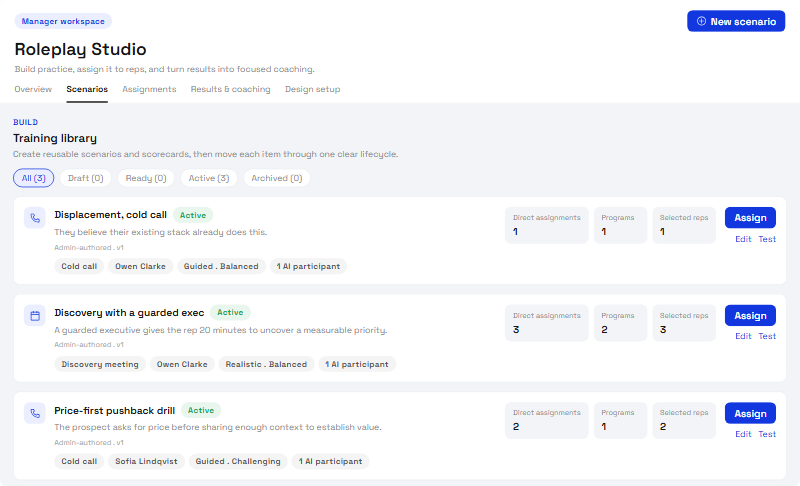
Task: Test the Displacement, cold call scenario
Action: (767, 239)
